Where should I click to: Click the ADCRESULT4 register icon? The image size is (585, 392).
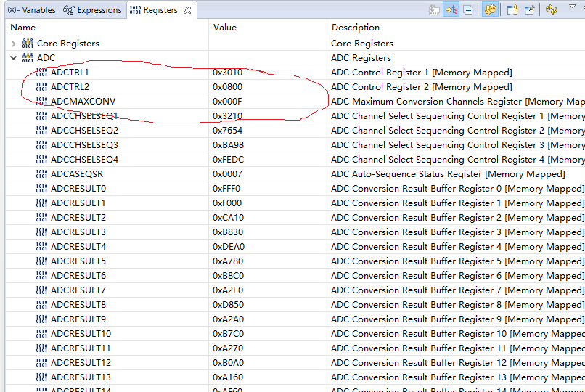[x=41, y=247]
